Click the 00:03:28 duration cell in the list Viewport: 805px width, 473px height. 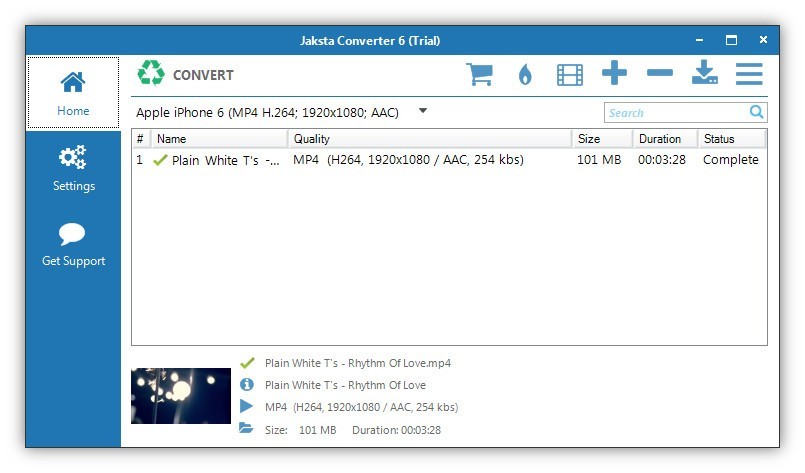click(662, 160)
